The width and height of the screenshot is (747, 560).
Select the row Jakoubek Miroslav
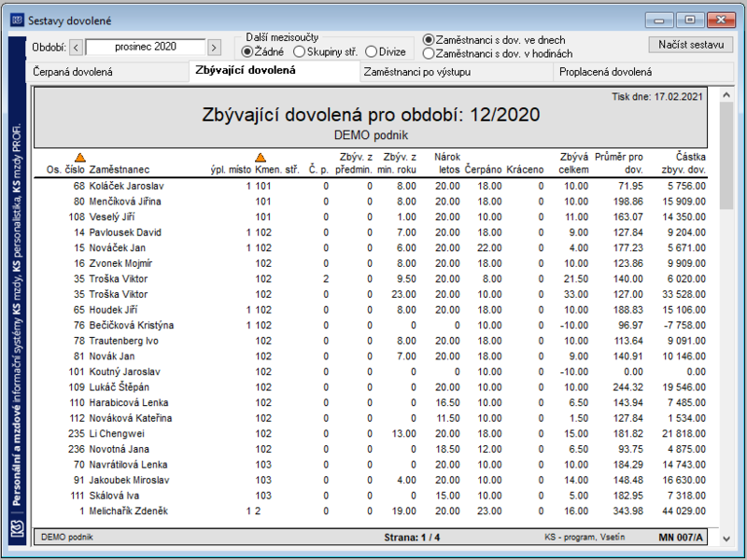click(371, 480)
